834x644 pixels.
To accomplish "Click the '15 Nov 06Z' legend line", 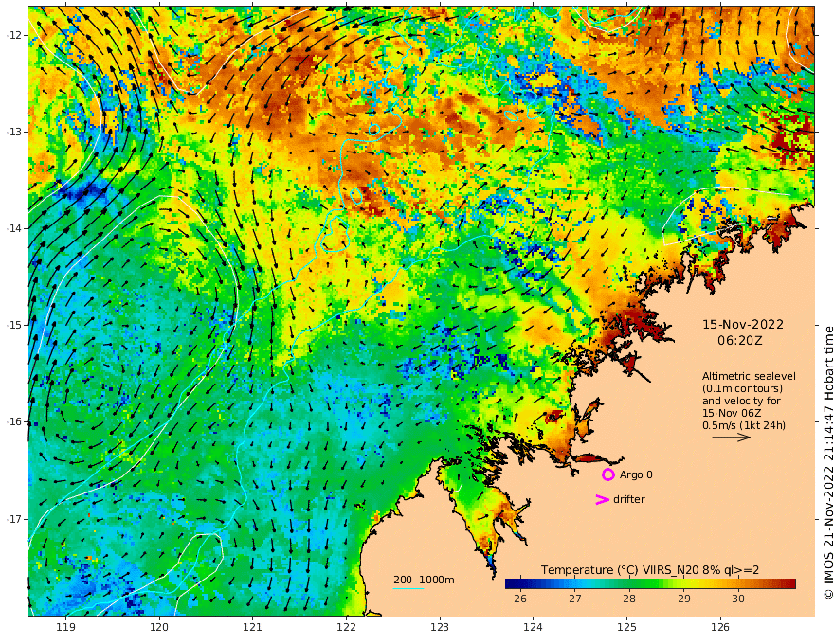I will click(x=732, y=413).
